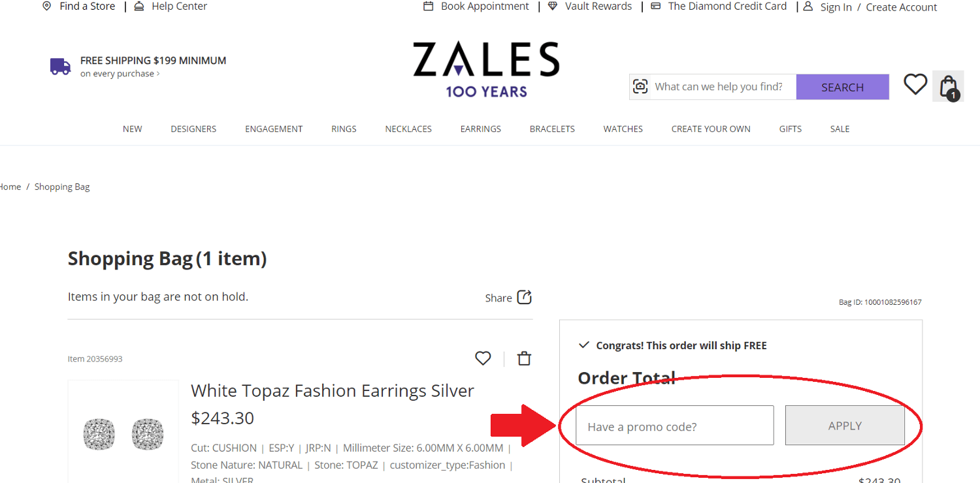Open the Create Account link
Screen dimensions: 980x483
pos(902,7)
